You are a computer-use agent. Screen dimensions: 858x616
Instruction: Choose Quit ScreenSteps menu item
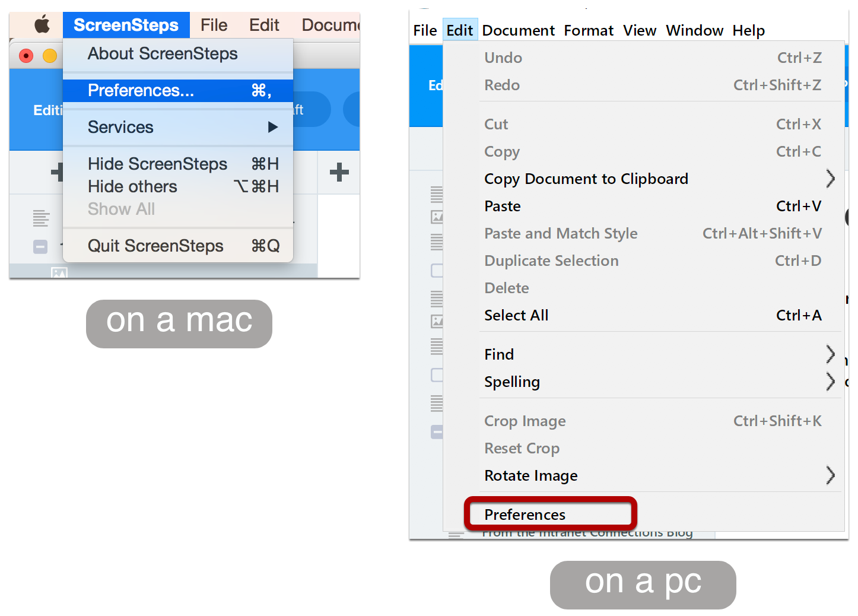click(x=178, y=246)
